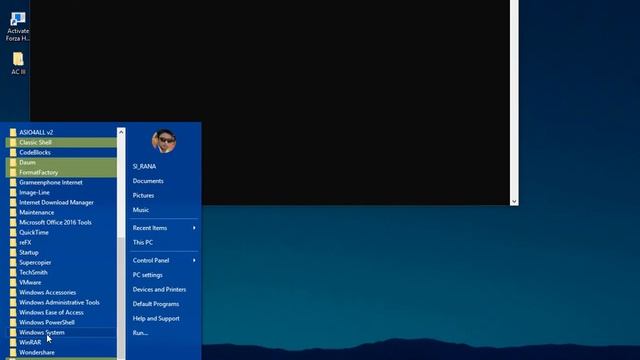This screenshot has width=640, height=360.
Task: Click the Wondershare folder icon
Action: (13, 352)
